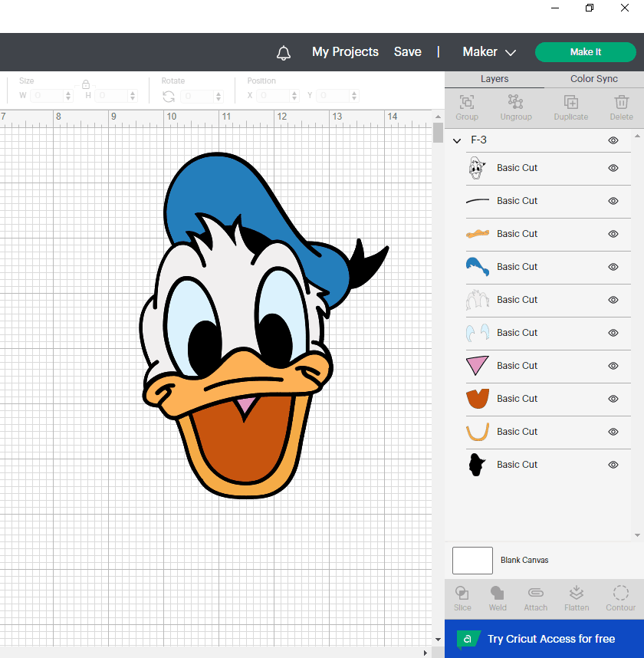This screenshot has height=658, width=644.
Task: Click the Delete trash icon
Action: (621, 102)
